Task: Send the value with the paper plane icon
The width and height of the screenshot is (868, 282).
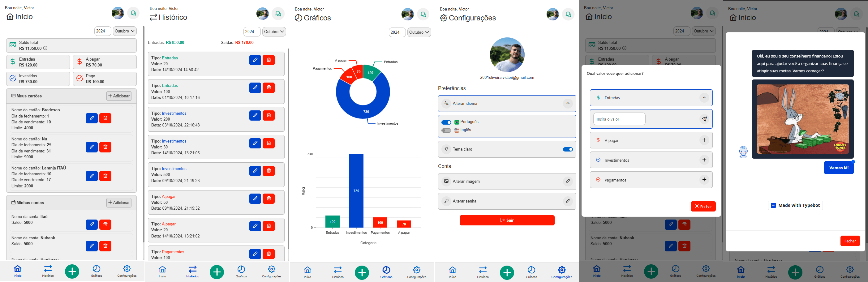Action: coord(704,119)
